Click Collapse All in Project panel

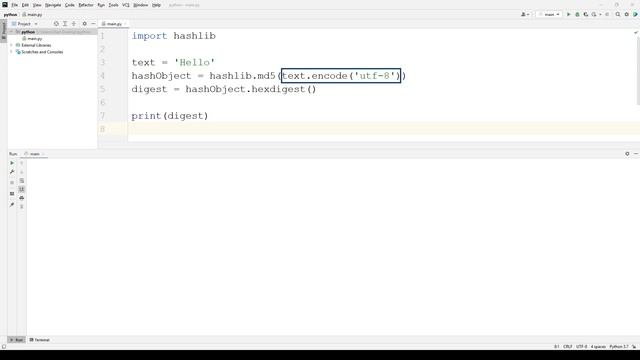pos(74,24)
